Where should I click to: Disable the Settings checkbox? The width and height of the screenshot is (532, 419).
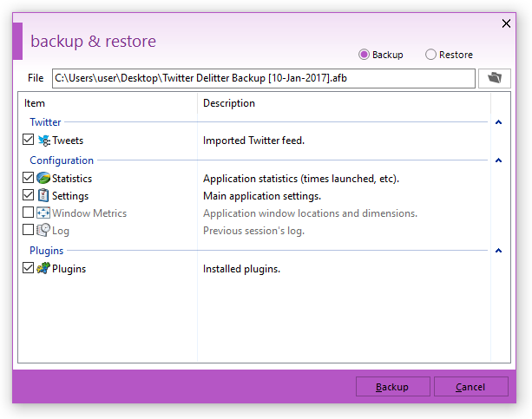[x=29, y=196]
